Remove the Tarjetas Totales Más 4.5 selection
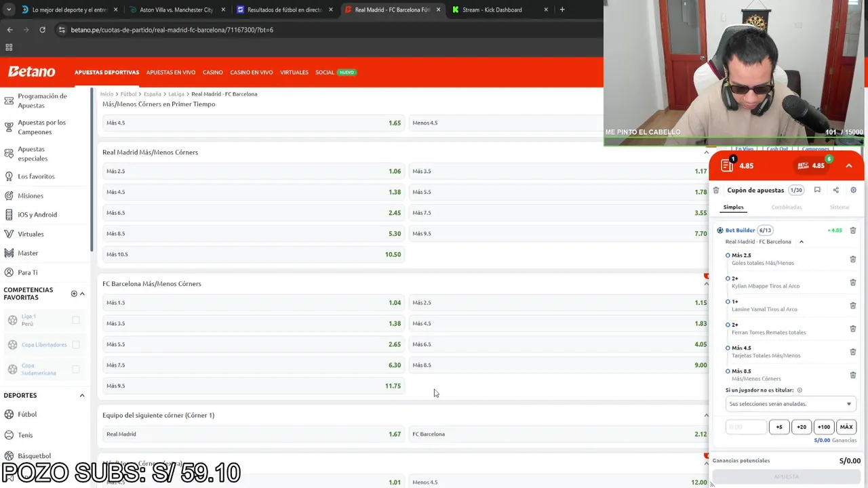The width and height of the screenshot is (868, 488). pyautogui.click(x=853, y=352)
